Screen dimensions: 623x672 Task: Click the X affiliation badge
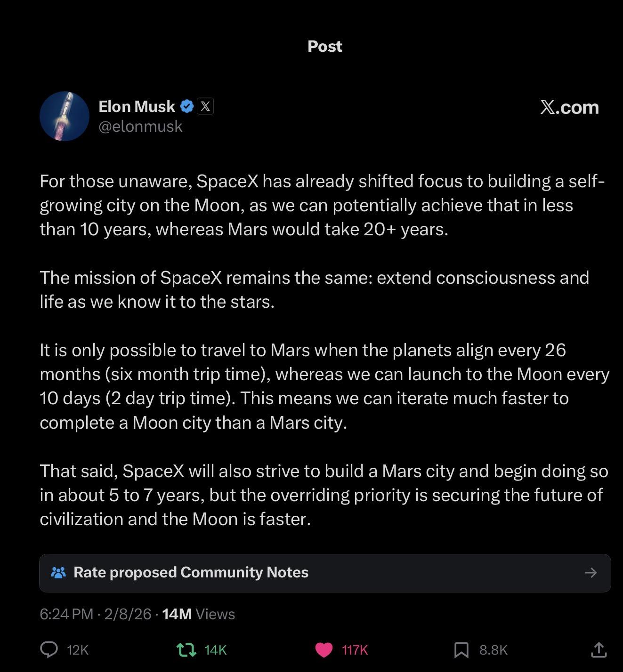pyautogui.click(x=205, y=106)
